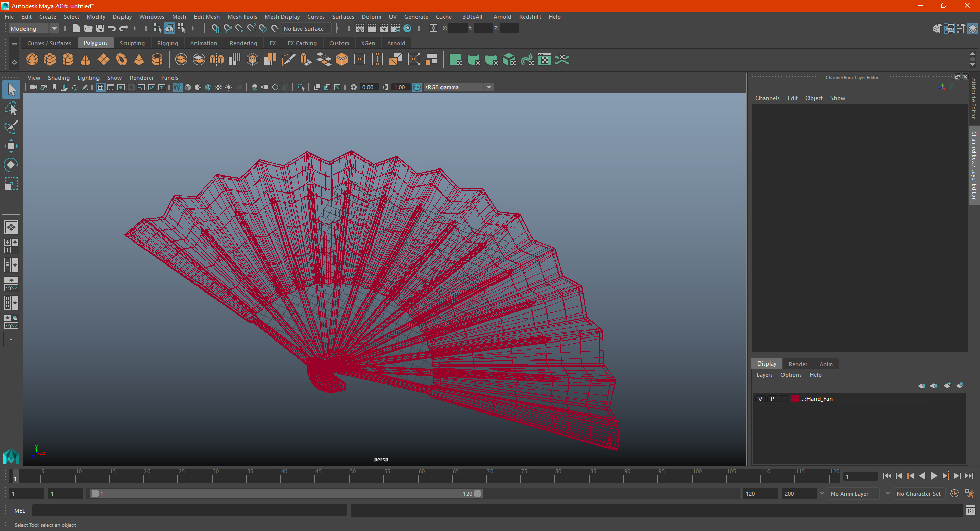Play the animation forwards
The image size is (980, 531).
934,476
